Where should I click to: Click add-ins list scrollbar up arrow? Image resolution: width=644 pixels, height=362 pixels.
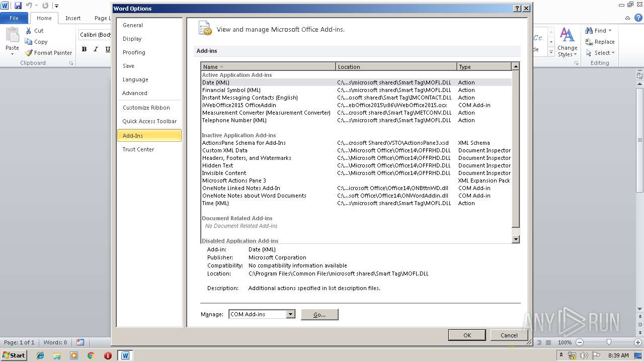point(515,66)
